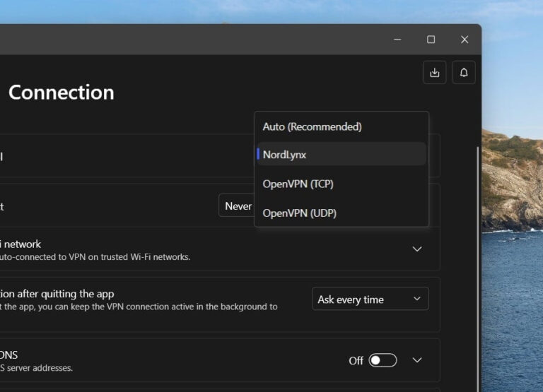Select Auto (Recommended) protocol
Screen dimensions: 543x392
click(341, 126)
